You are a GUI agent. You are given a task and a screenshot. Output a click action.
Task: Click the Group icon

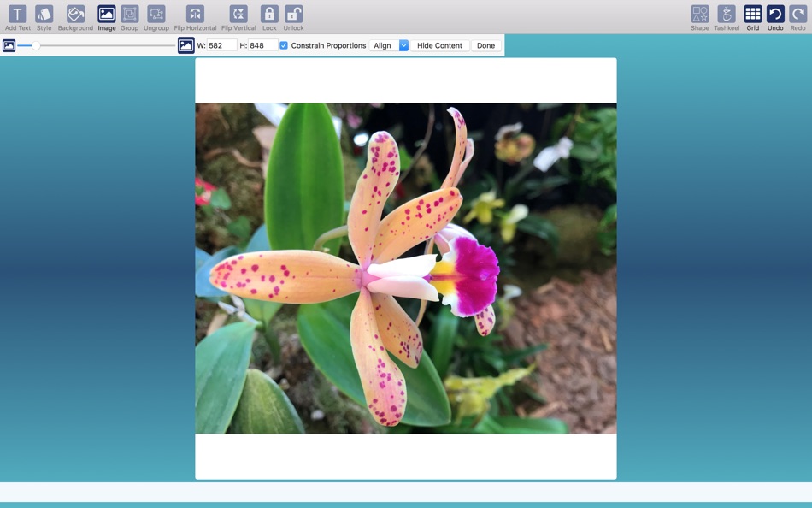(129, 15)
